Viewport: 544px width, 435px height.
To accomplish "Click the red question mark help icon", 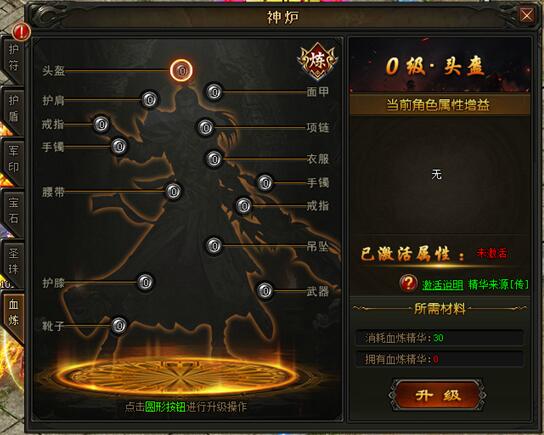I will coord(408,283).
